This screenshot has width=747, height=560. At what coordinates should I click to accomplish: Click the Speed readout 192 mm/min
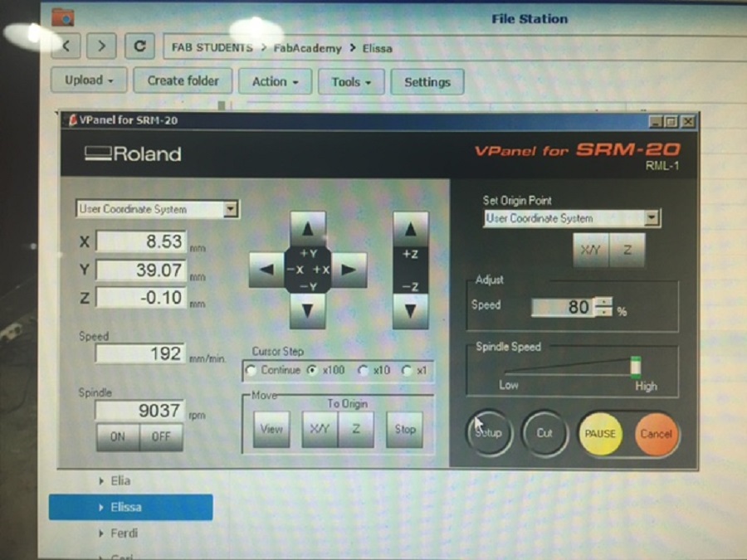pyautogui.click(x=140, y=353)
